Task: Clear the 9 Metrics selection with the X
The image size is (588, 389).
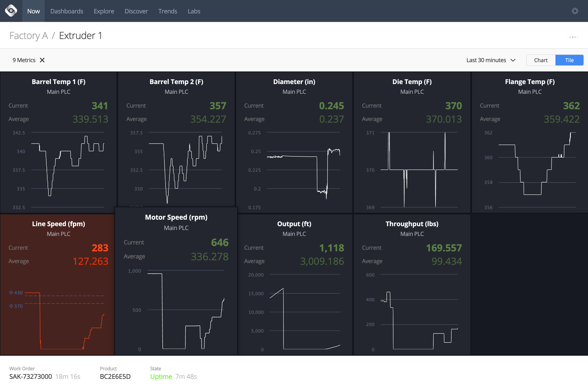Action: coord(42,60)
